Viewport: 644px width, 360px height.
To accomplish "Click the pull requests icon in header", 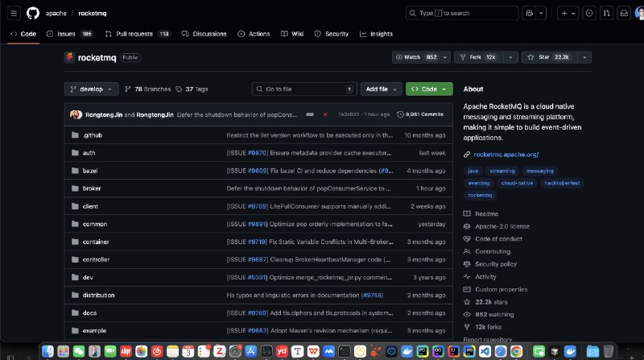I will click(x=607, y=13).
